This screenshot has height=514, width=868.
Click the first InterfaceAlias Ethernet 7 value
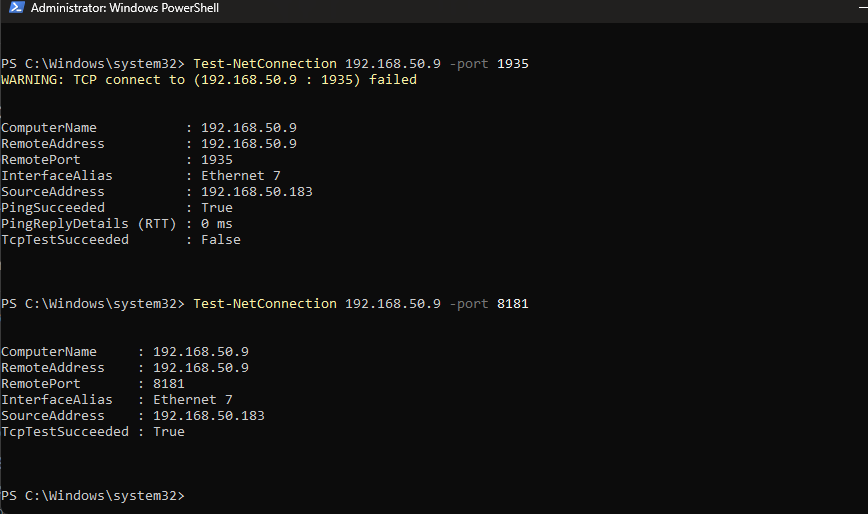pyautogui.click(x=240, y=176)
